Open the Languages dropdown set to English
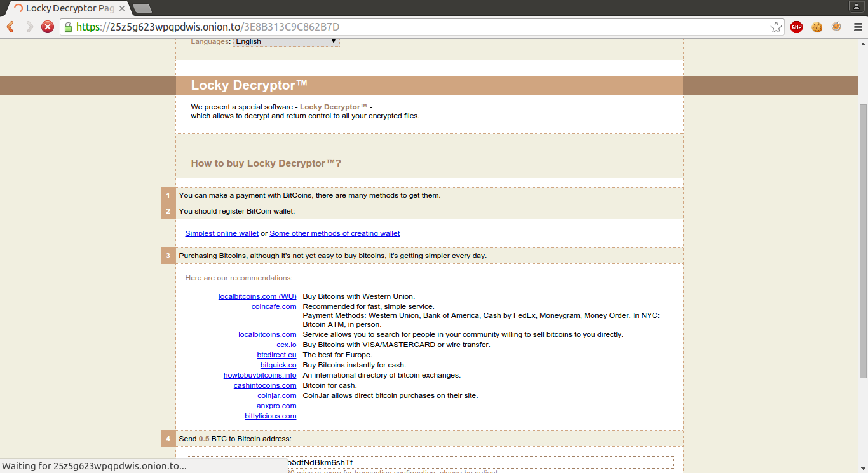868x473 pixels. 286,41
